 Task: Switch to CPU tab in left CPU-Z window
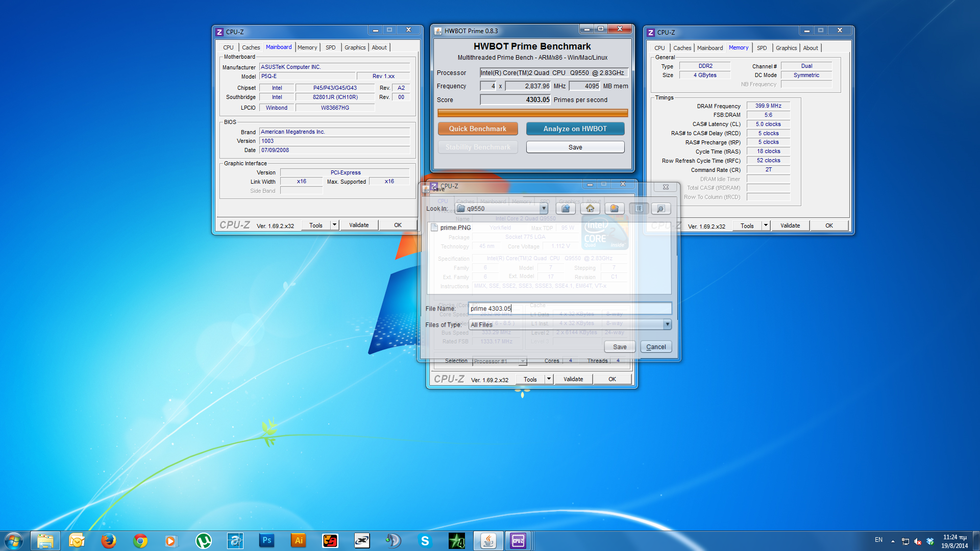228,47
